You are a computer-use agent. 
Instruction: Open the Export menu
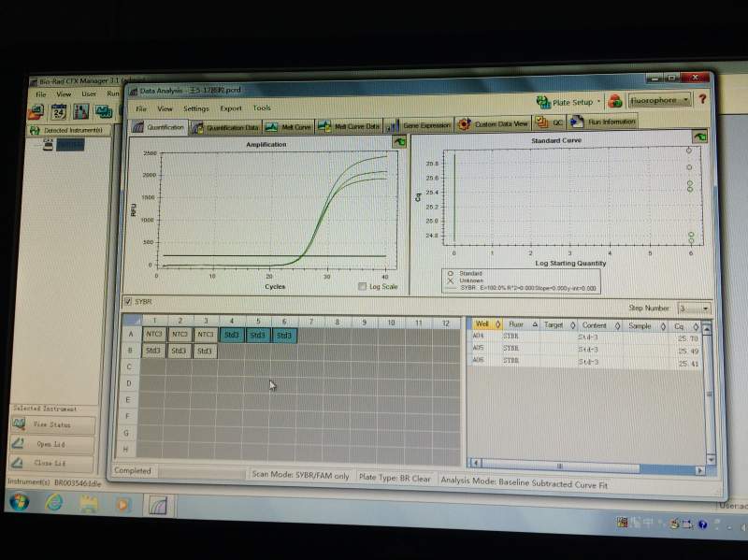pyautogui.click(x=231, y=108)
